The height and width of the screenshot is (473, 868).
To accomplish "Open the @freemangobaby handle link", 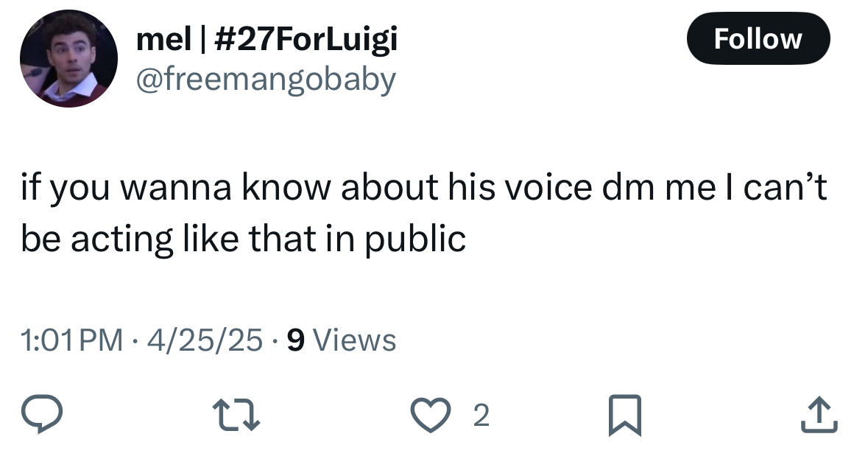I will point(266,80).
